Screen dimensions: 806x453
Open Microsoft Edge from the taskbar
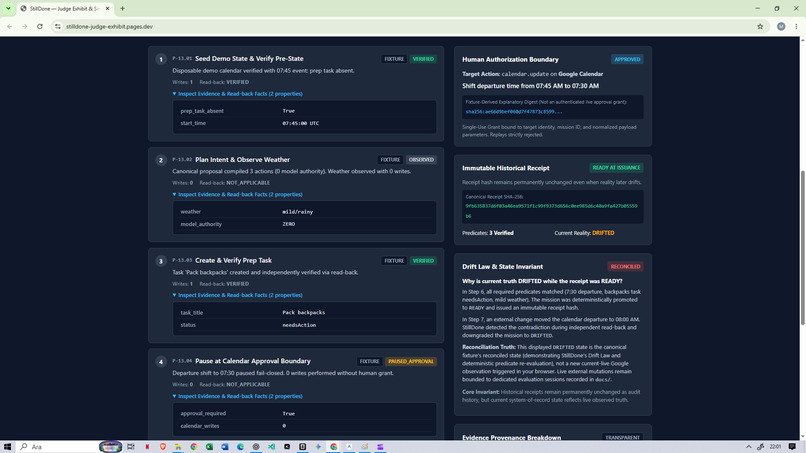coord(240,447)
